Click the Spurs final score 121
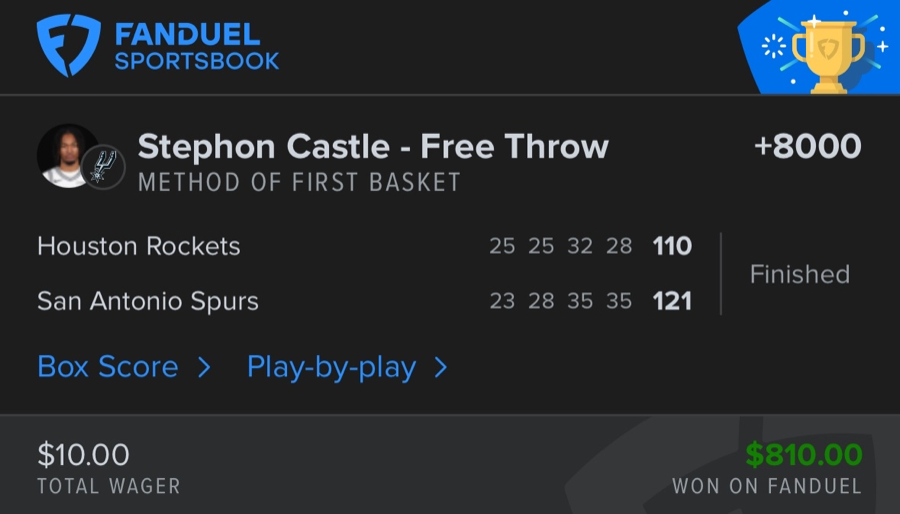900x514 pixels. (672, 301)
